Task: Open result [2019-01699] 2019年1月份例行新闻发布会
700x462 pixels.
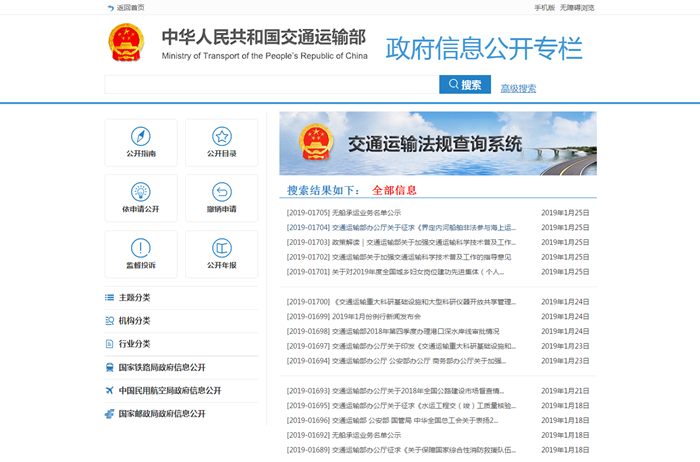Action: point(354,316)
